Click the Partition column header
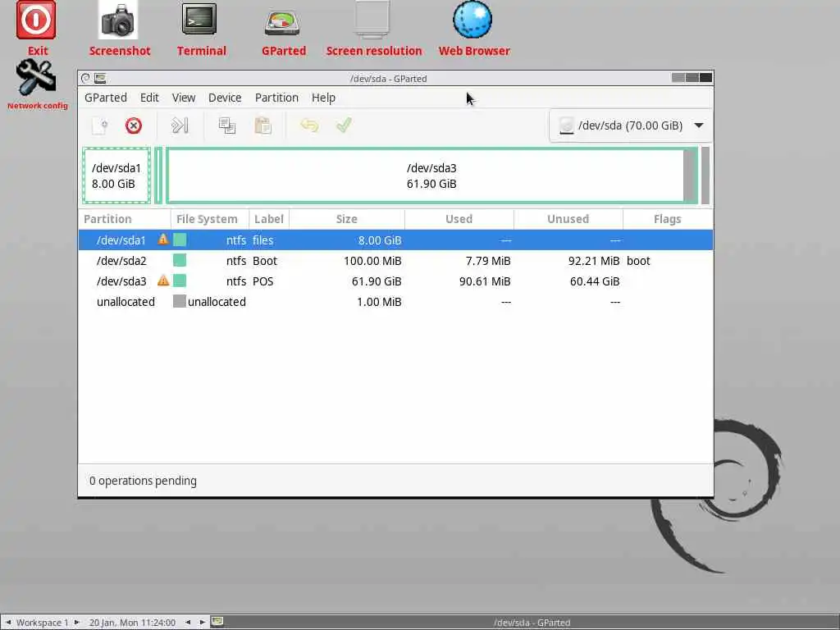This screenshot has width=840, height=630. tap(125, 219)
